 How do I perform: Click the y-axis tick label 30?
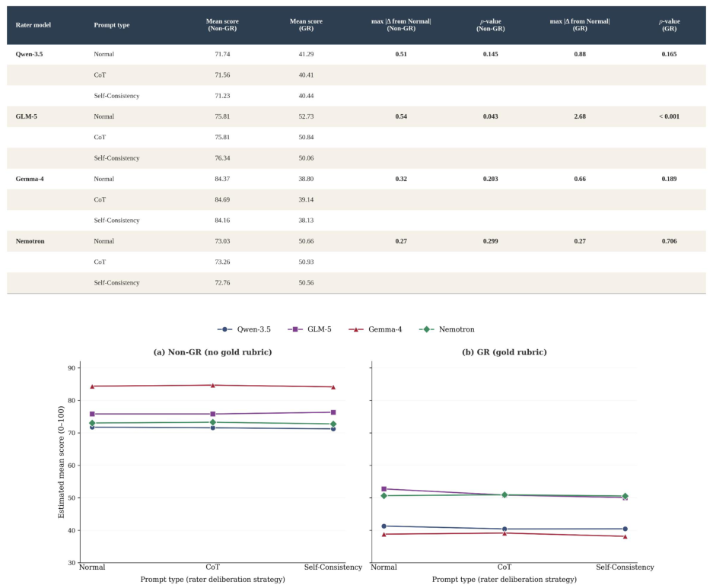[72, 563]
